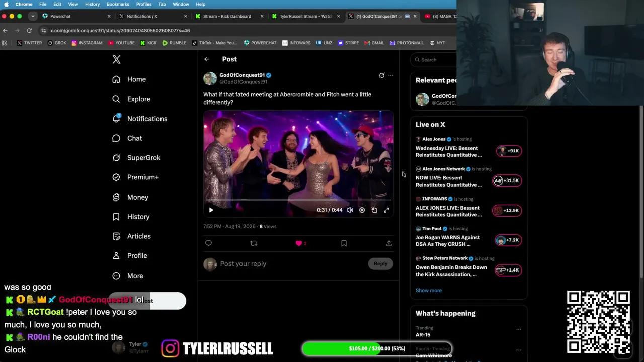Open Articles in the X sidebar
Viewport: 644px width, 362px height.
point(132,236)
